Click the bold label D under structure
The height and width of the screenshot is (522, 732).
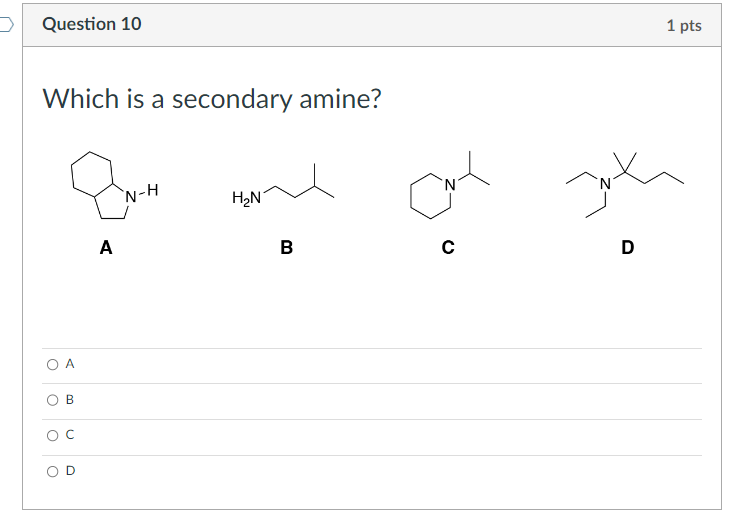pyautogui.click(x=628, y=247)
